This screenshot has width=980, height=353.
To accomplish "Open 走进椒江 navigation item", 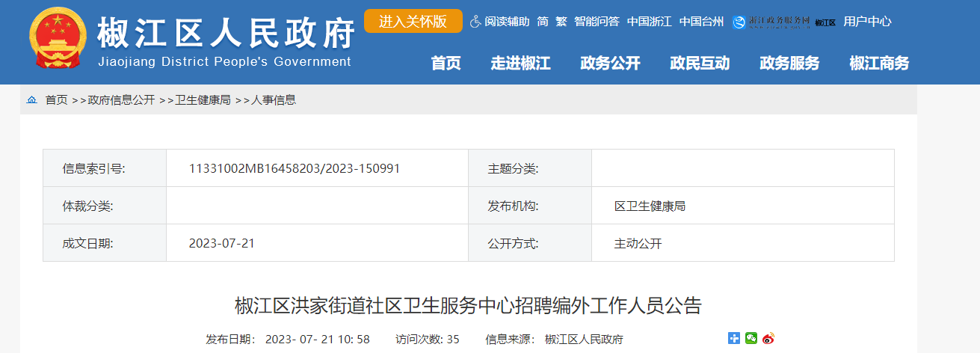I will pos(521,64).
